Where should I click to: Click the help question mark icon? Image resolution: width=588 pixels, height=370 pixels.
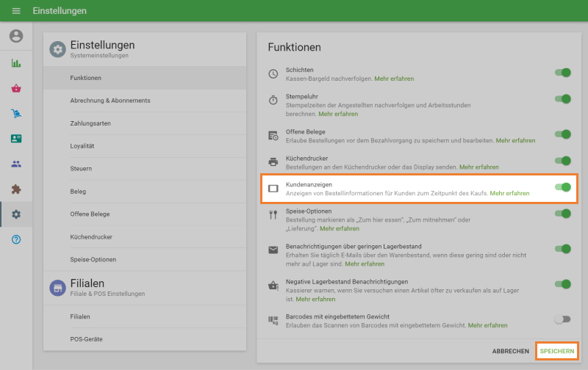tap(16, 239)
